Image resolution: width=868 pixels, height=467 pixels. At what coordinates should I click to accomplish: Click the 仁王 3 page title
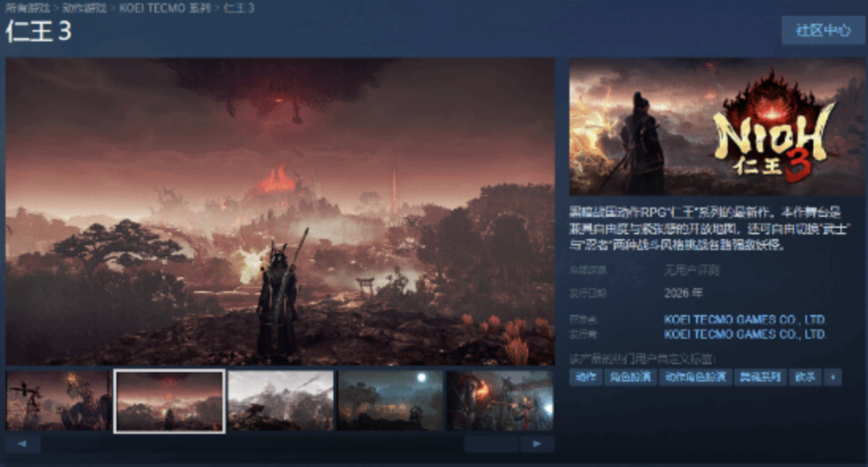39,31
